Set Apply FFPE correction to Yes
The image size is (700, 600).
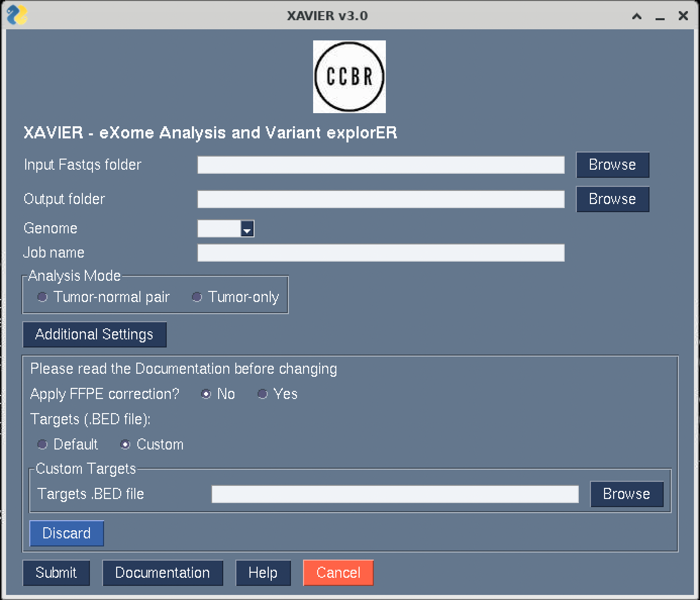(278, 394)
